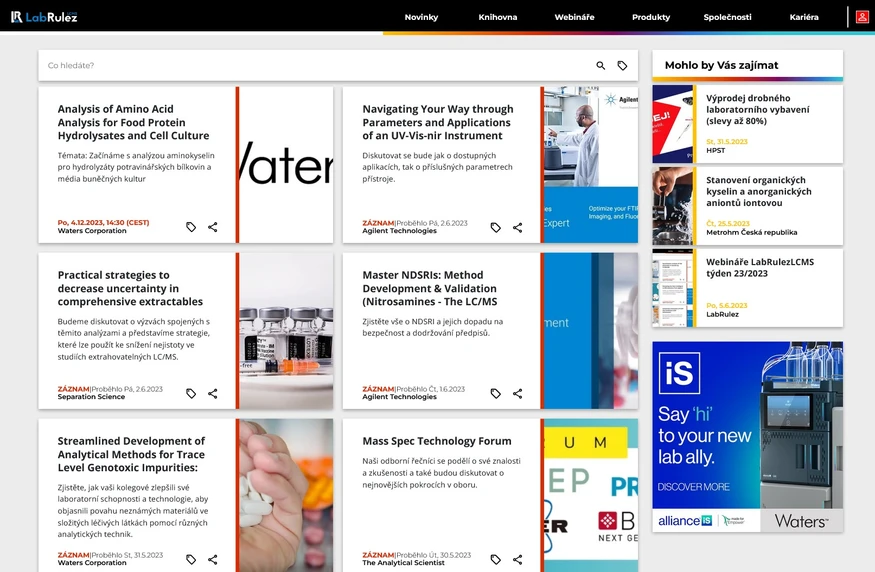The height and width of the screenshot is (572, 875).
Task: Open 'Practical strategies to decrease uncertainty' title
Action: point(130,288)
